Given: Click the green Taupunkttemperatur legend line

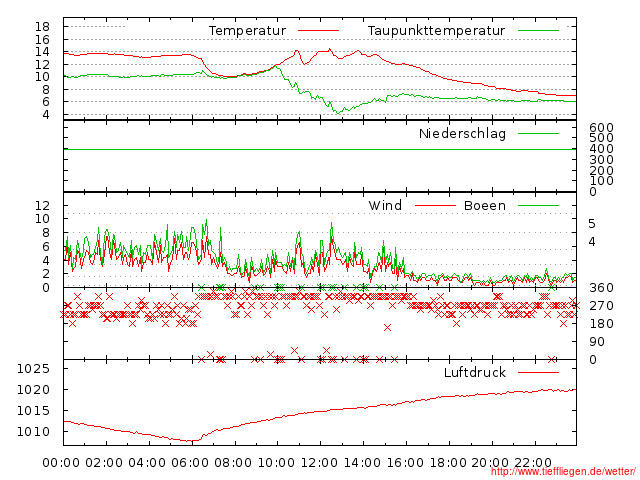Looking at the screenshot, I should point(538,31).
